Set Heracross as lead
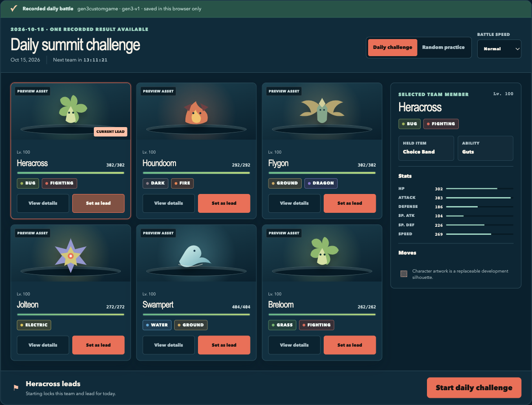The image size is (532, 405). [x=98, y=203]
